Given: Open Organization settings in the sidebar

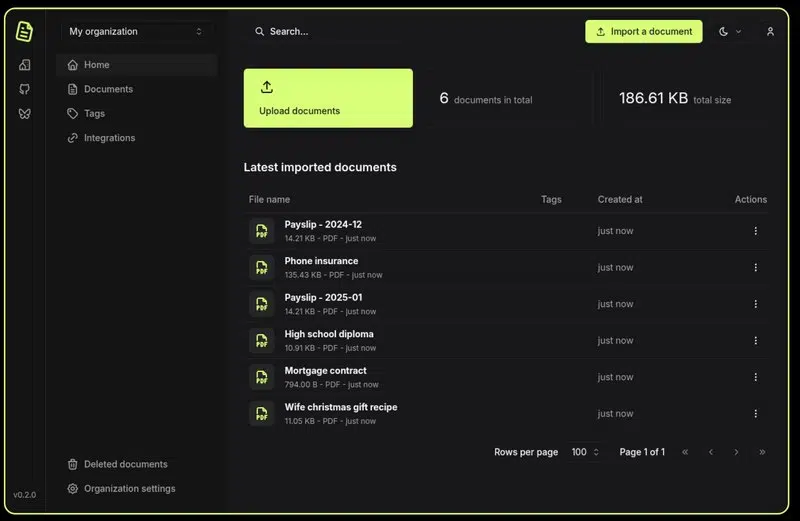Looking at the screenshot, I should 137,489.
